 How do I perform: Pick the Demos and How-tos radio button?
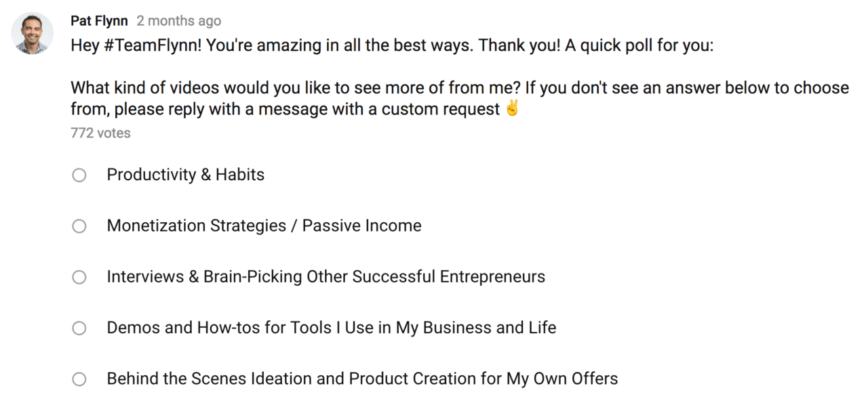pyautogui.click(x=79, y=328)
